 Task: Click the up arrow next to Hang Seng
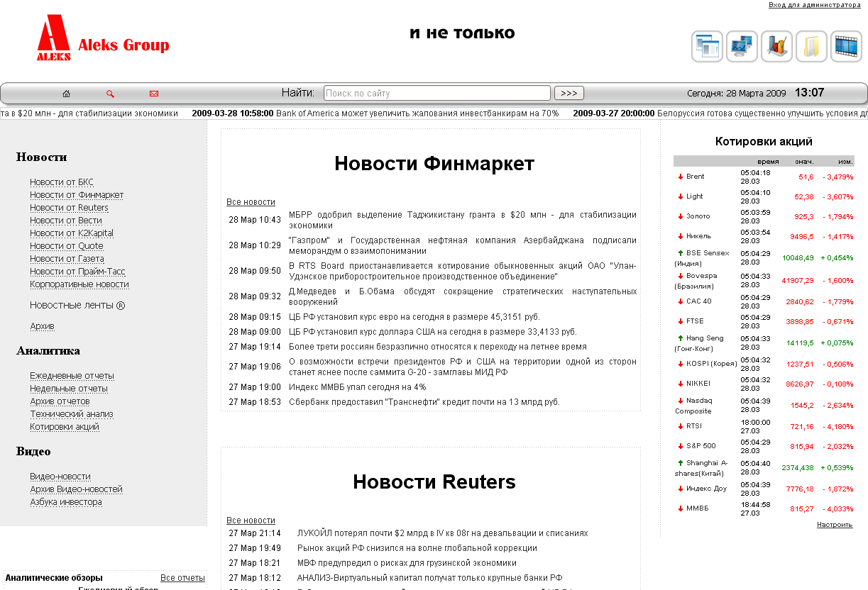click(x=680, y=338)
